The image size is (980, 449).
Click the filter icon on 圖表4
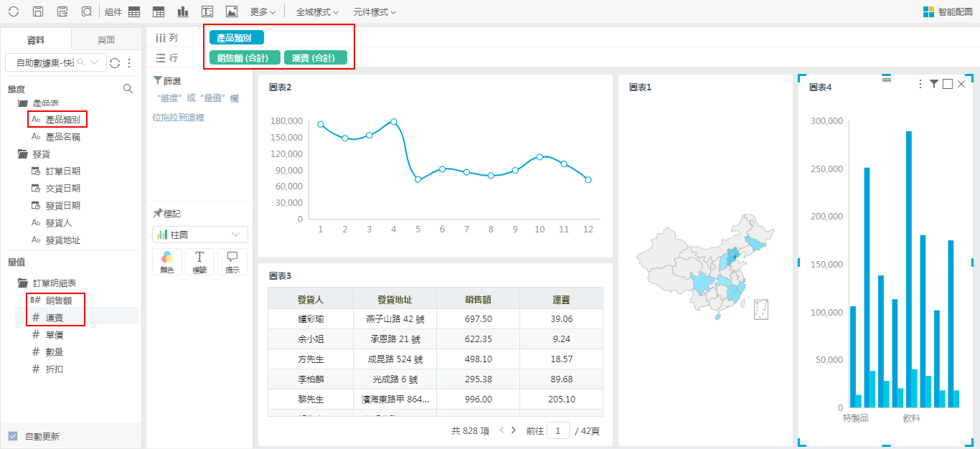coord(933,85)
